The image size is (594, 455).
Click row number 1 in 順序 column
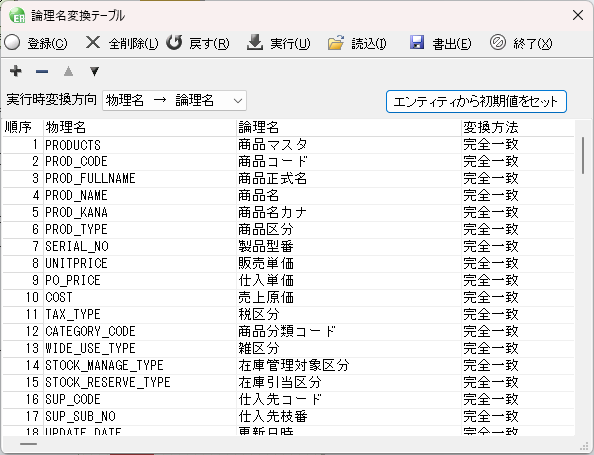22,145
